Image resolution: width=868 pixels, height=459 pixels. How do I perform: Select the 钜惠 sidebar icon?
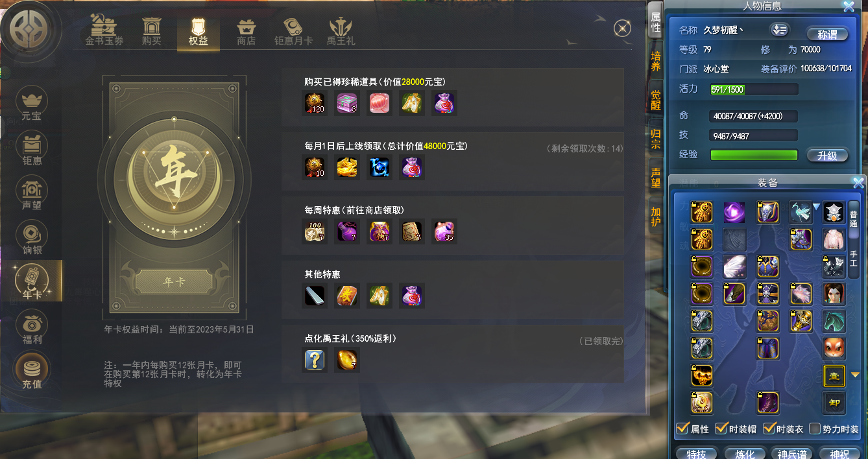pos(32,149)
